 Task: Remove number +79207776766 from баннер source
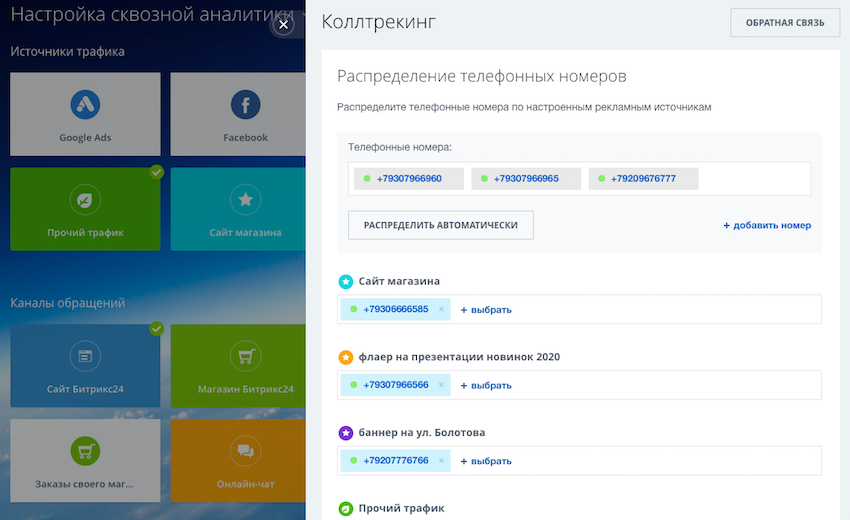[441, 461]
